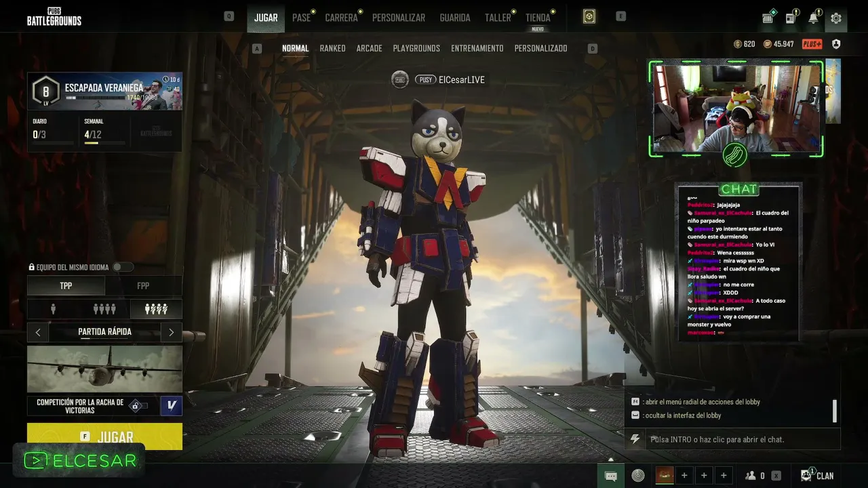Click the Q key hint left of Jugar

(x=229, y=16)
